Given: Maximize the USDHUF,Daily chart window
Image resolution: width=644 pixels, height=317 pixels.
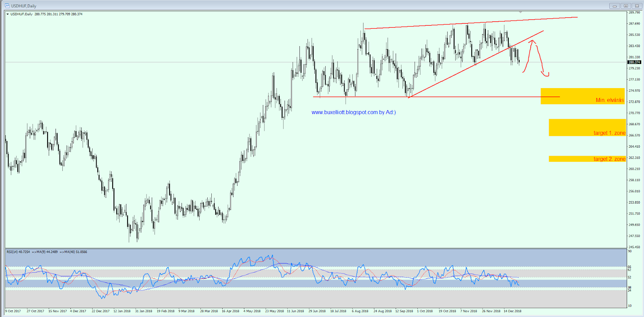Looking at the screenshot, I should click(626, 6).
